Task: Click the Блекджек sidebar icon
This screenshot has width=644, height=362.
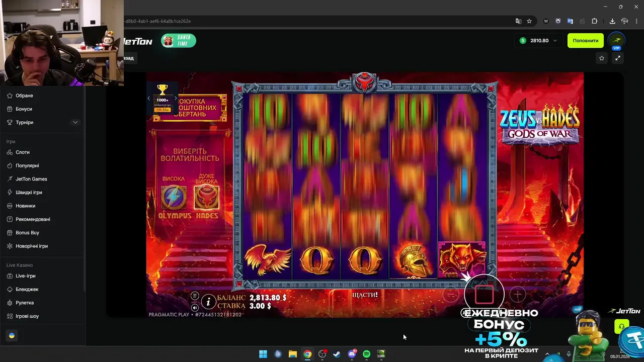Action: pos(10,289)
